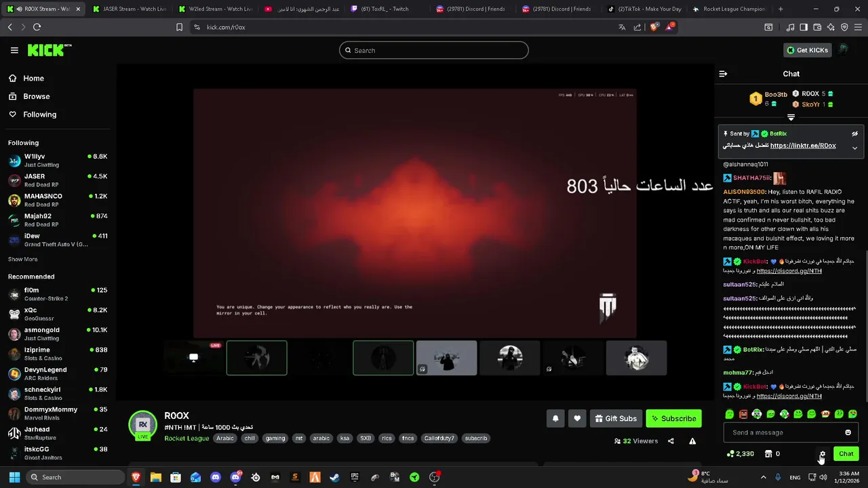Send message with green Chat button
The height and width of the screenshot is (488, 868).
point(846,453)
